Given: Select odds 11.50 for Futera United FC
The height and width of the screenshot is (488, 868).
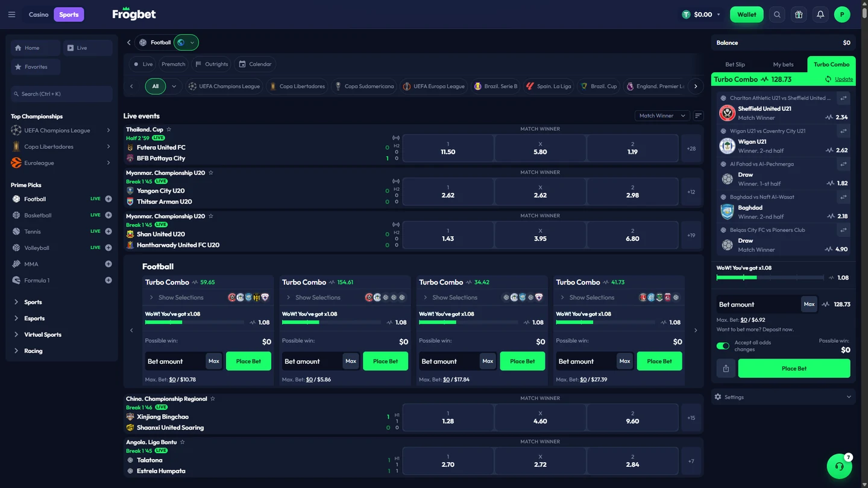Looking at the screenshot, I should click(448, 148).
